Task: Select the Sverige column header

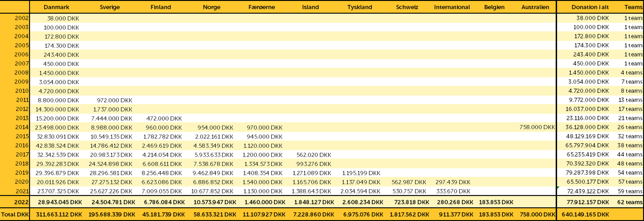Action: [110, 7]
